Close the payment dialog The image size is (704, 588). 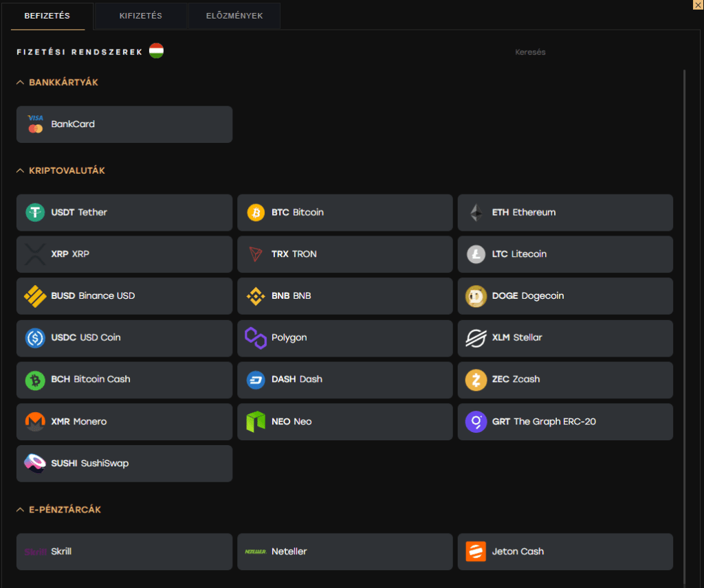point(698,5)
